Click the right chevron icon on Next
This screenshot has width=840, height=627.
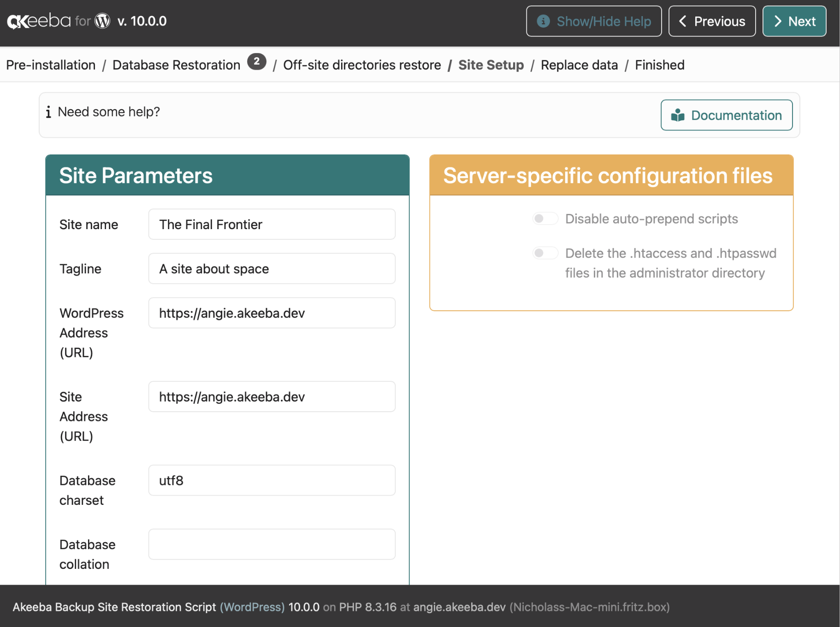[778, 21]
